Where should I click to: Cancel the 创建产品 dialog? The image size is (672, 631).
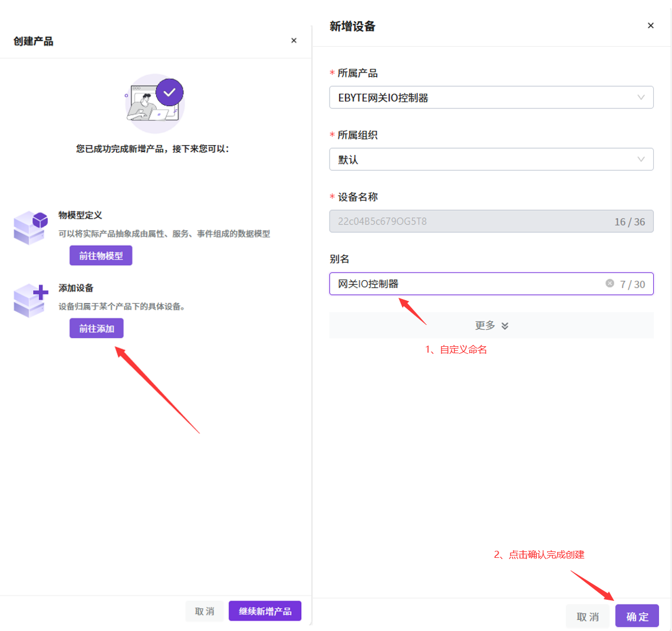(205, 612)
